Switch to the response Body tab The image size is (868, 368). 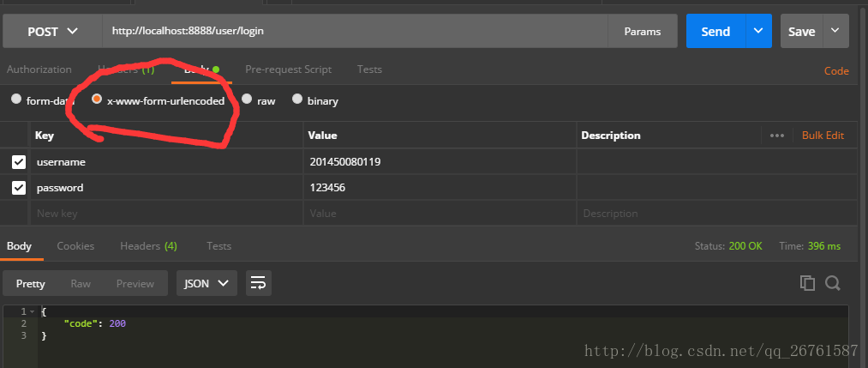[x=20, y=246]
